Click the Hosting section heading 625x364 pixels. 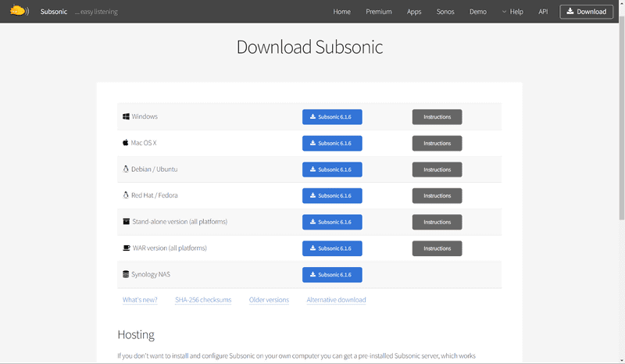pyautogui.click(x=136, y=334)
